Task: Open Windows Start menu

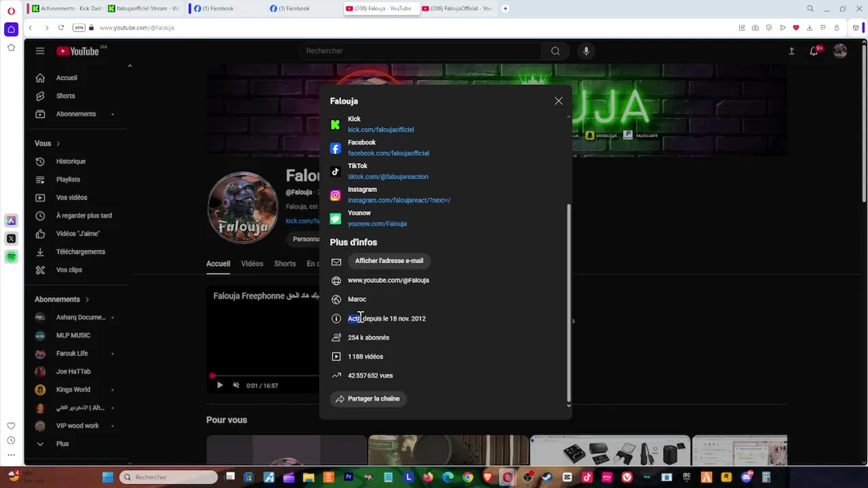Action: pyautogui.click(x=108, y=477)
